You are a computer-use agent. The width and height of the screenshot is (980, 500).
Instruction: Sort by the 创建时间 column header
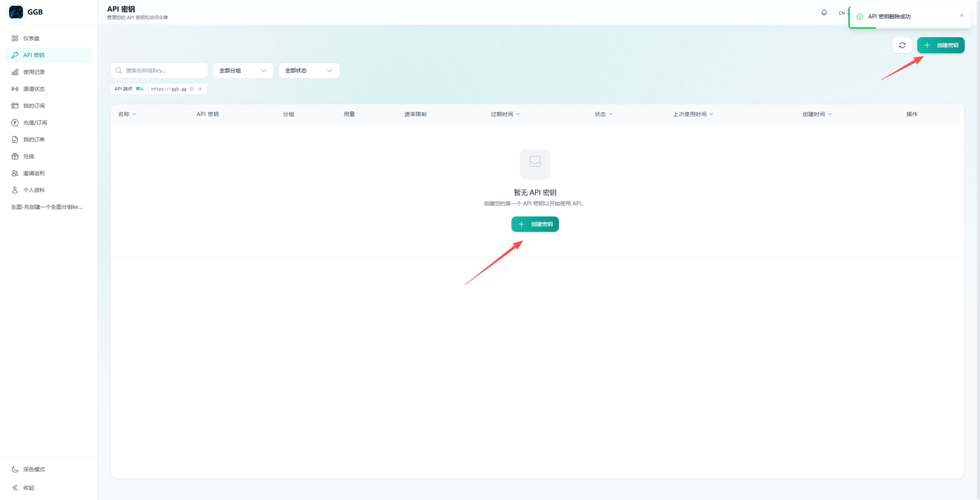(x=817, y=114)
